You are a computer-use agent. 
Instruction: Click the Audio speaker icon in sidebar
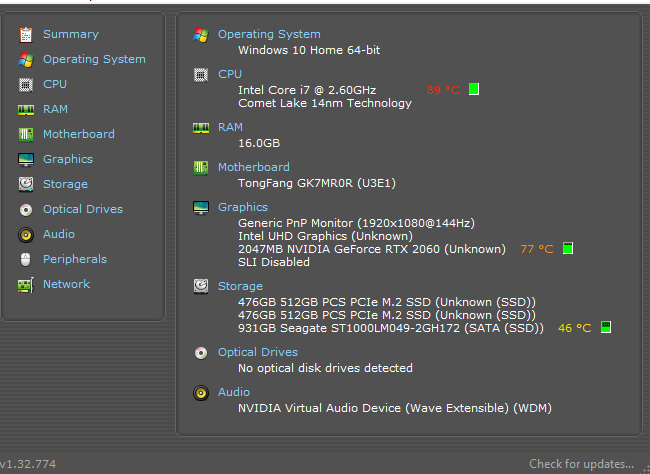coord(26,235)
